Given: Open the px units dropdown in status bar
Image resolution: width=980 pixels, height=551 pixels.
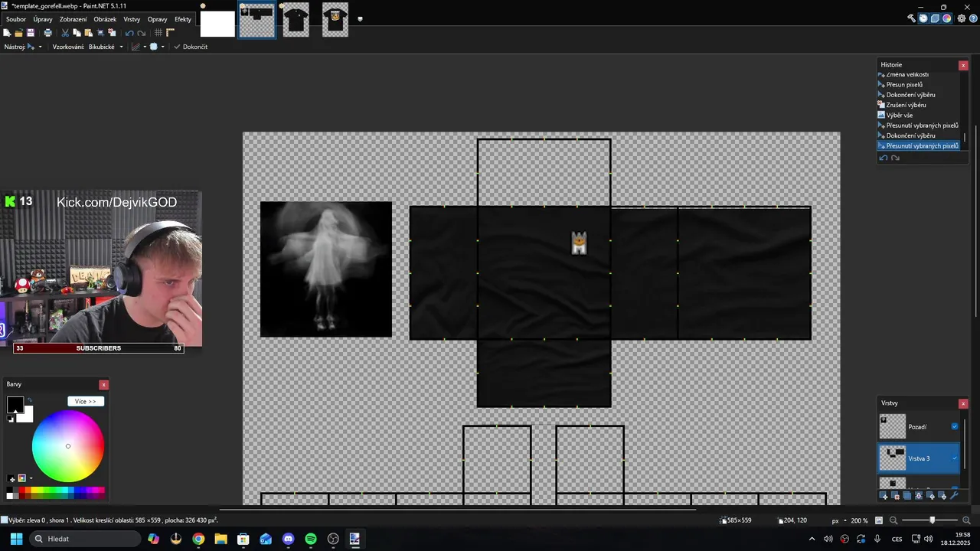Looking at the screenshot, I should click(844, 520).
